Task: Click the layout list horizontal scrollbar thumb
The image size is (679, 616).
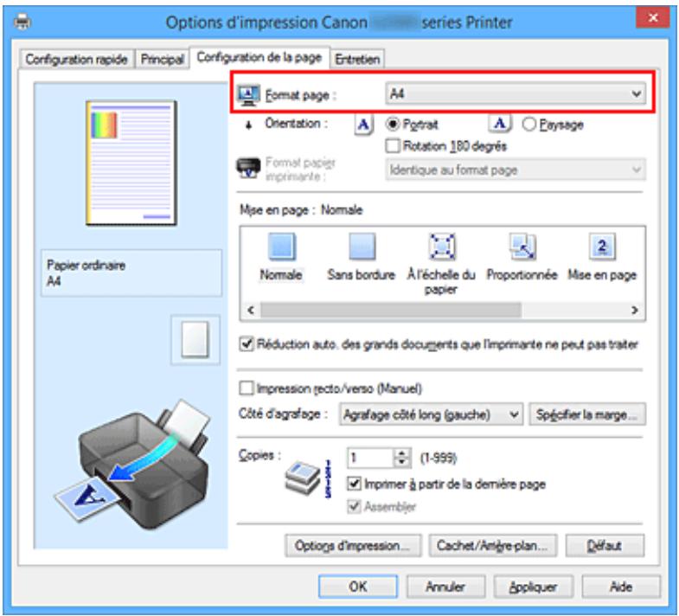Action: 391,310
